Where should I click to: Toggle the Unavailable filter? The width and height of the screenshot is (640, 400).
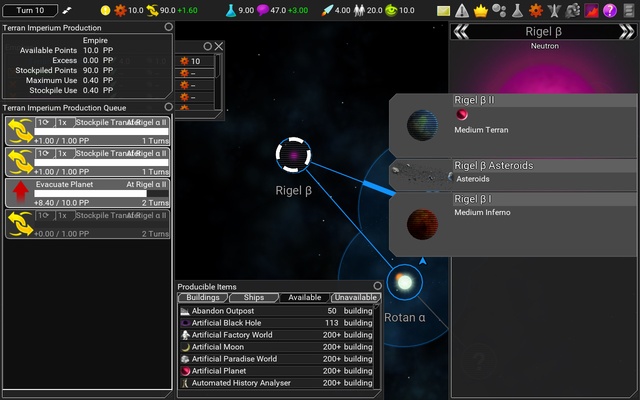point(356,298)
